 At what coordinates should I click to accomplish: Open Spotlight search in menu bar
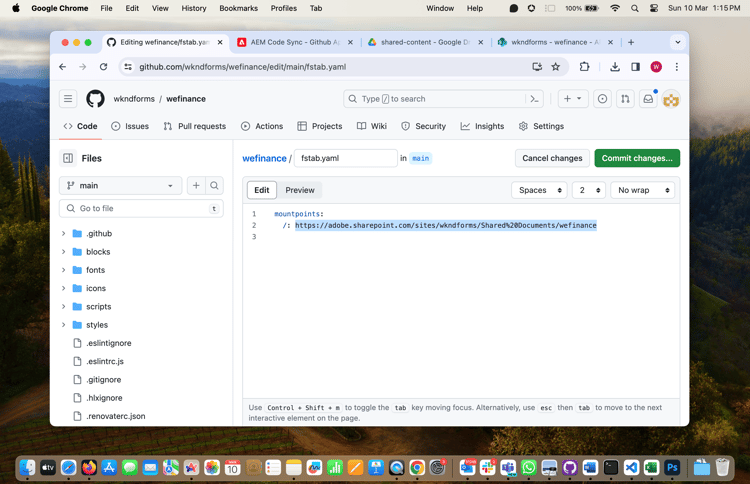click(635, 8)
